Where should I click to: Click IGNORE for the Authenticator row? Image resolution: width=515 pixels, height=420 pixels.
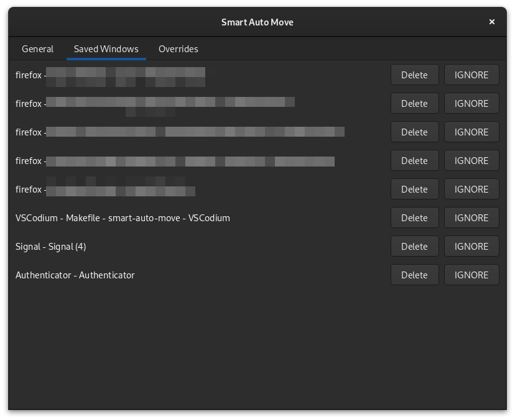click(471, 275)
